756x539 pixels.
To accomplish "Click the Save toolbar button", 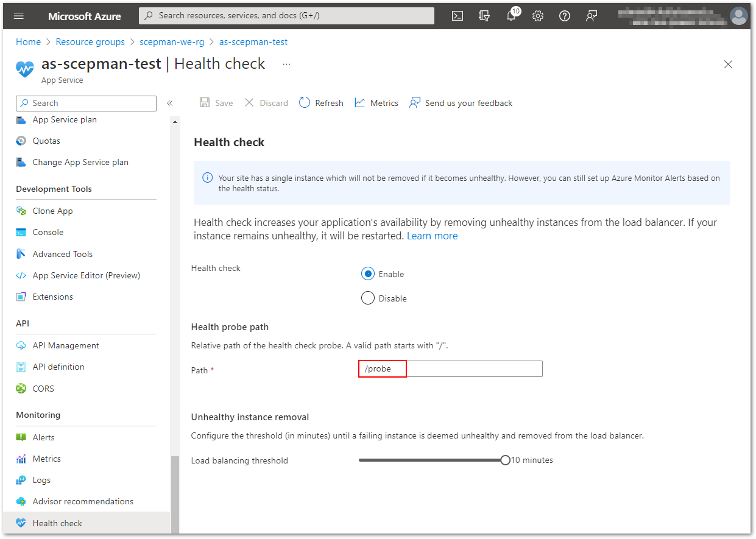I will (x=216, y=103).
